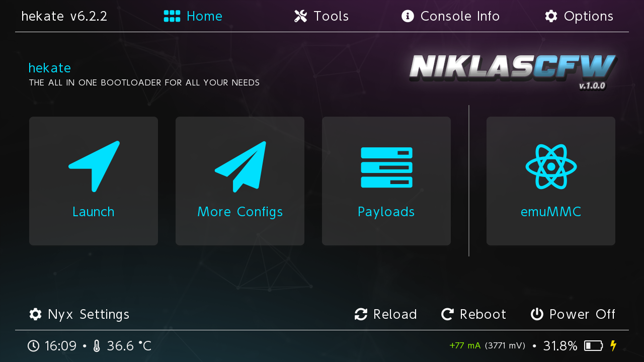Go to the Options tab

click(x=579, y=16)
